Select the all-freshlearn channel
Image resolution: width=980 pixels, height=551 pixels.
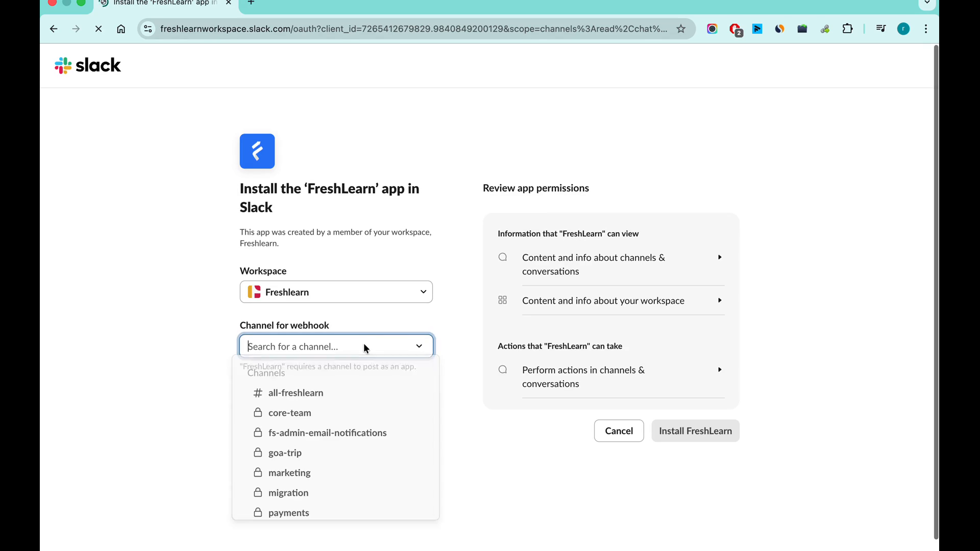click(296, 393)
